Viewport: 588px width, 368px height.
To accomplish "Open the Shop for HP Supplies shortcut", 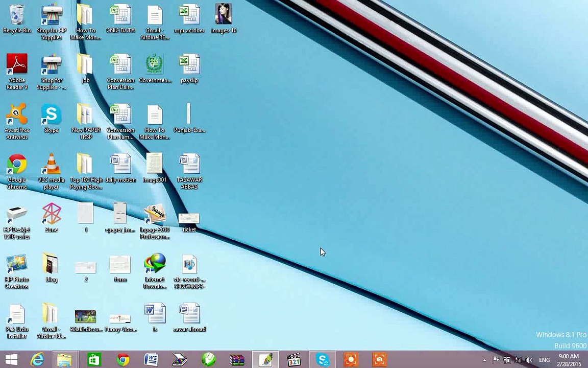I will pyautogui.click(x=52, y=22).
